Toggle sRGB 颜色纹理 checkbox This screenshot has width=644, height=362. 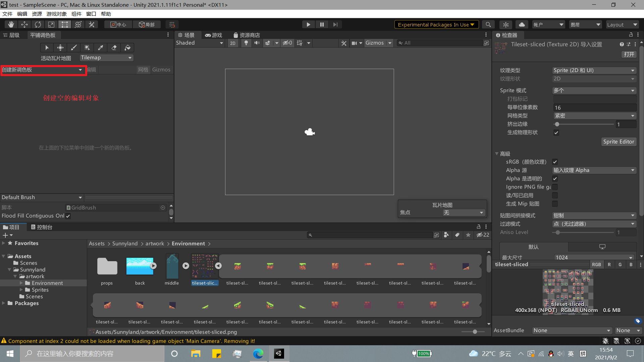click(x=555, y=161)
